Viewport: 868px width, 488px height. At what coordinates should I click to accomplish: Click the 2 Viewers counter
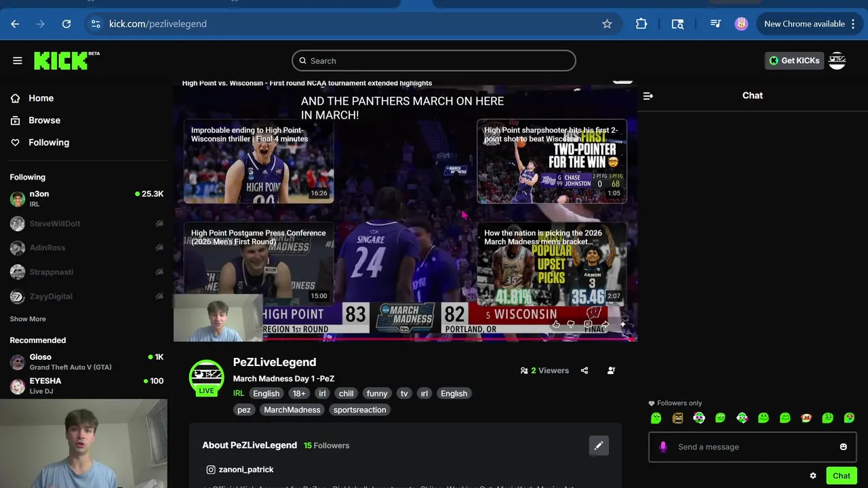click(x=545, y=371)
